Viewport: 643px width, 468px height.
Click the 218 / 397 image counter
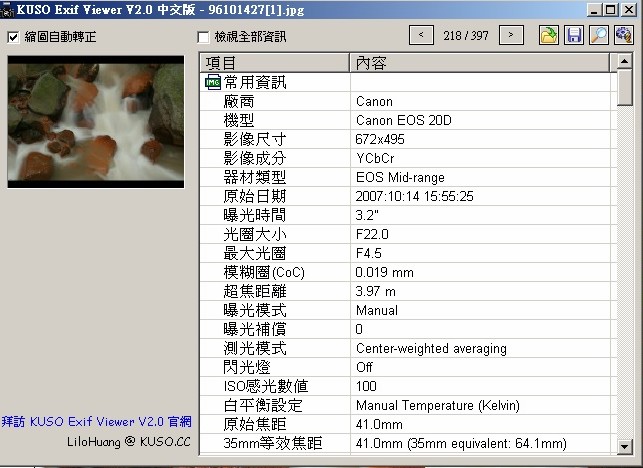coord(466,36)
